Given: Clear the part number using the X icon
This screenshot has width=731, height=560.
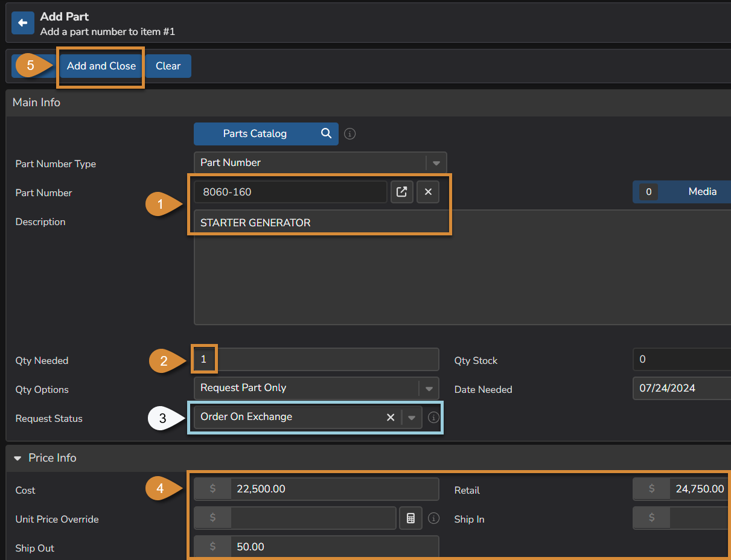Looking at the screenshot, I should click(428, 191).
